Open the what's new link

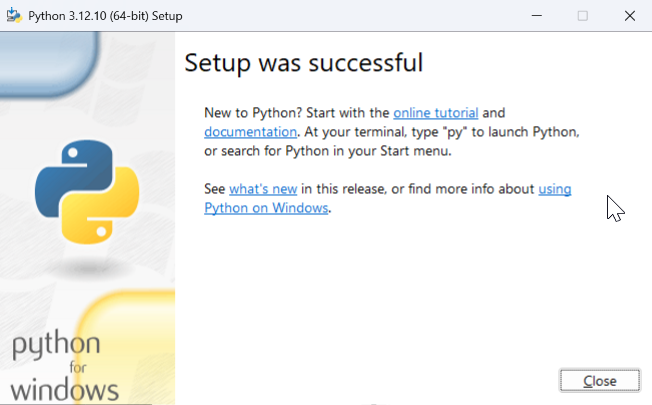pyautogui.click(x=263, y=189)
